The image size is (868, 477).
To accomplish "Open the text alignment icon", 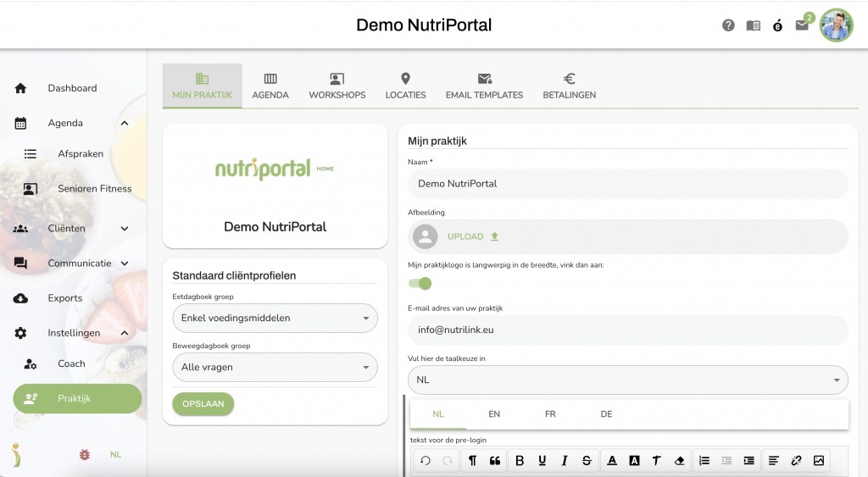I will (x=773, y=460).
